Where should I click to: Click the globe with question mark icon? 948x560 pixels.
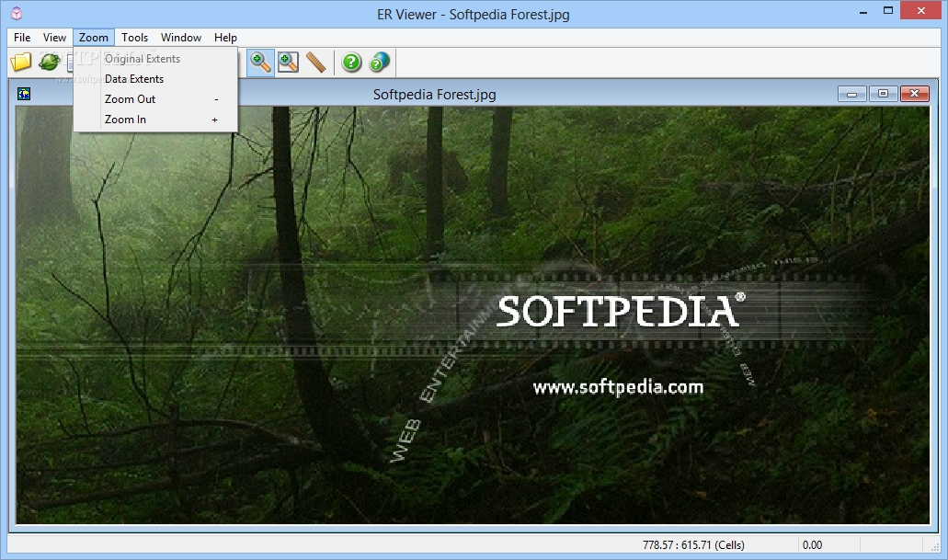[379, 63]
